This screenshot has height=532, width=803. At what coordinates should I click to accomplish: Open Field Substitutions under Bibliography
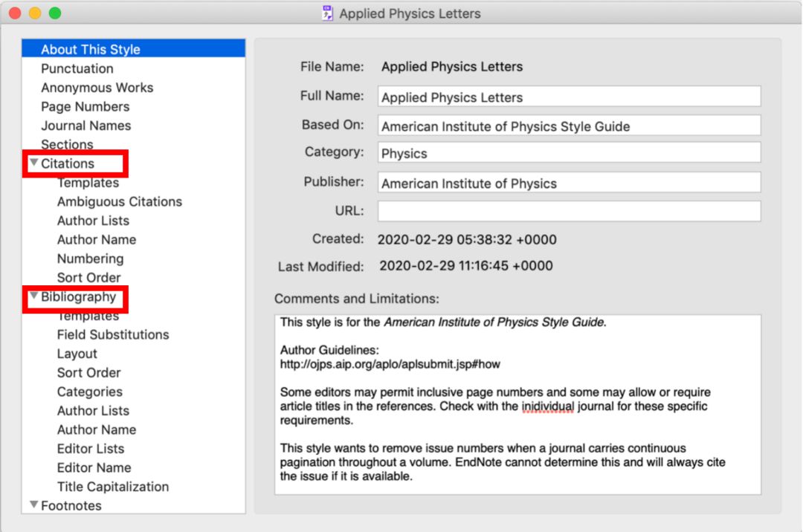point(112,334)
